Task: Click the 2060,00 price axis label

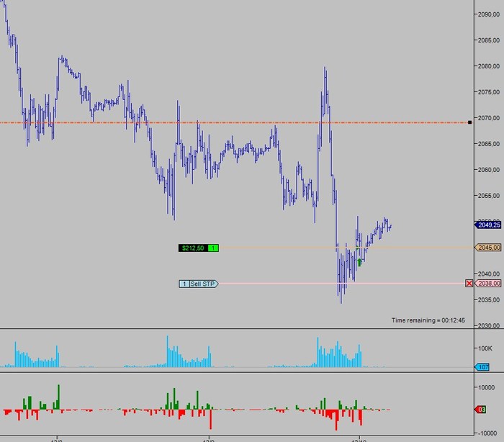Action: (x=489, y=170)
